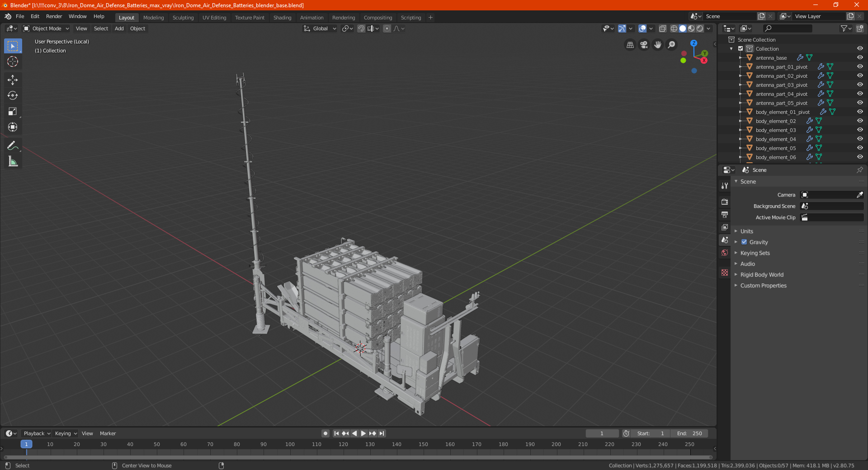Open the Global transform orientation dropdown
The height and width of the screenshot is (470, 868).
point(320,28)
